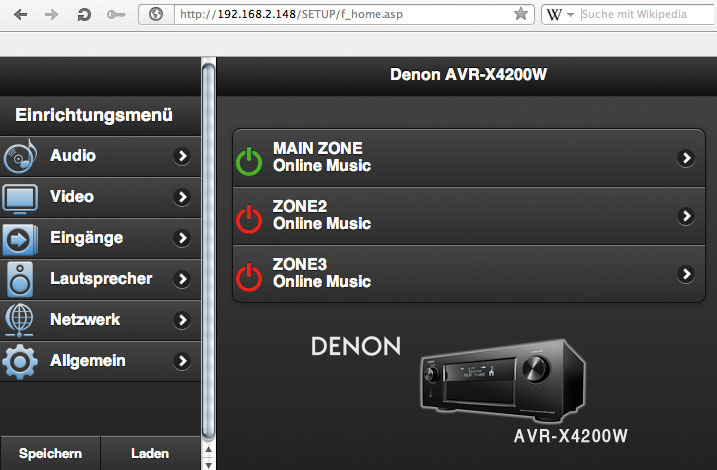Click the scrollbar down arrow at bottom

pyautogui.click(x=209, y=465)
